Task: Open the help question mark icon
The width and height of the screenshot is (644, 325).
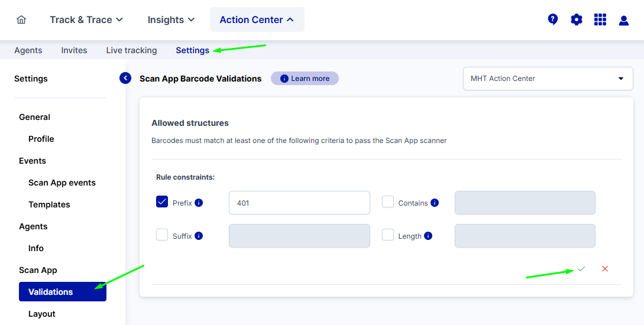Action: [x=553, y=19]
